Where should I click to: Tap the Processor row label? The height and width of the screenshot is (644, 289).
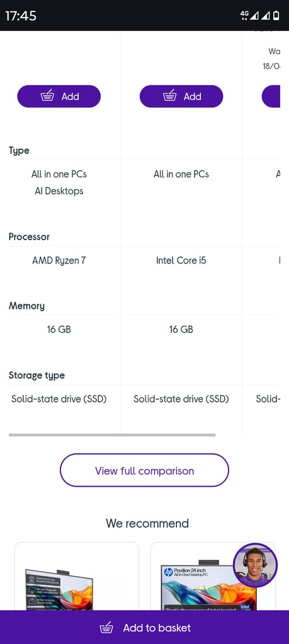coord(29,236)
